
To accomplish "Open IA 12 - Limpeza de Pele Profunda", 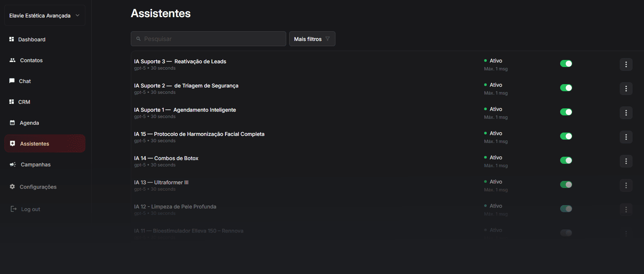I will click(175, 207).
